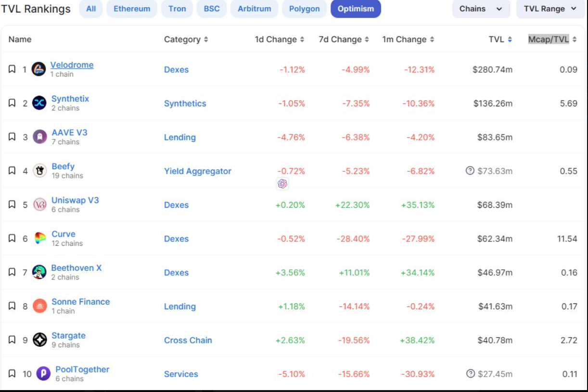Image resolution: width=588 pixels, height=392 pixels.
Task: Sort by the 7d Change column
Action: coord(344,39)
